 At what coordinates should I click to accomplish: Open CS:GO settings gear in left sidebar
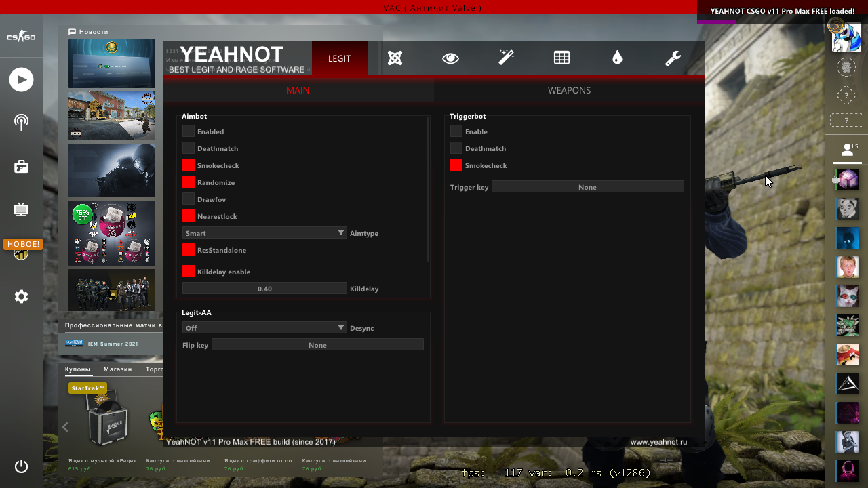[21, 296]
